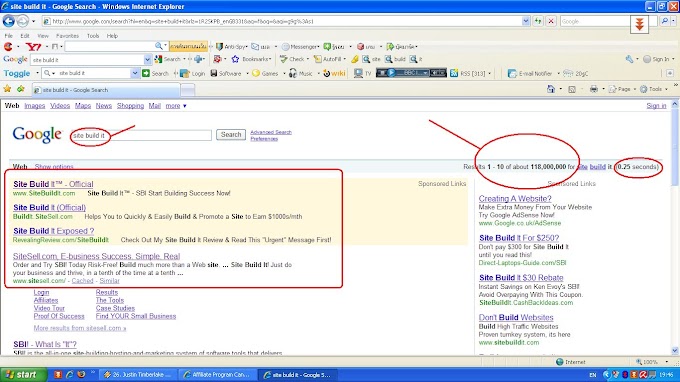This screenshot has height=382, width=680.
Task: Click the Favorites Center star icon
Action: (7, 89)
